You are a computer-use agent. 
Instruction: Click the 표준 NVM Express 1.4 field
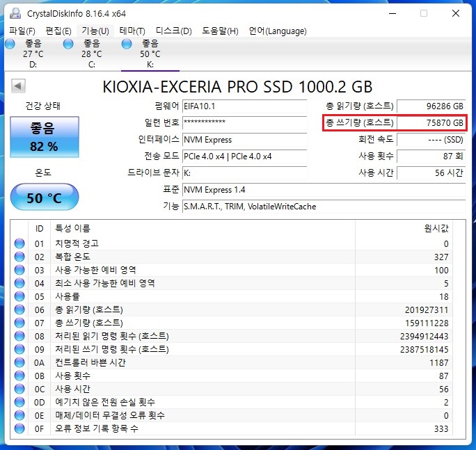324,190
